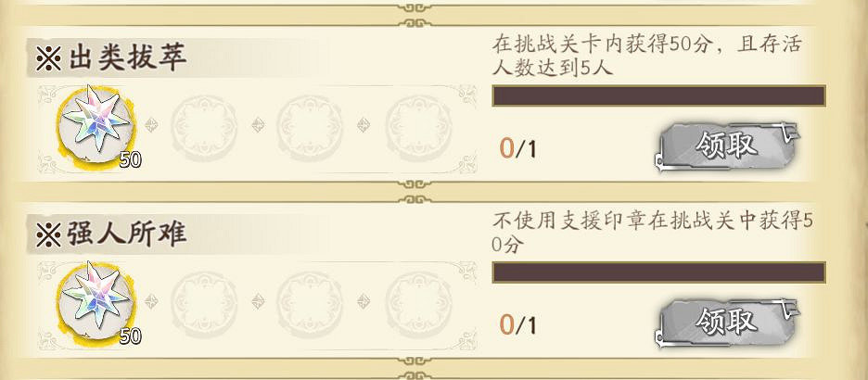Select the last reward slot in 强人所难
This screenshot has width=868, height=380.
pyautogui.click(x=415, y=302)
